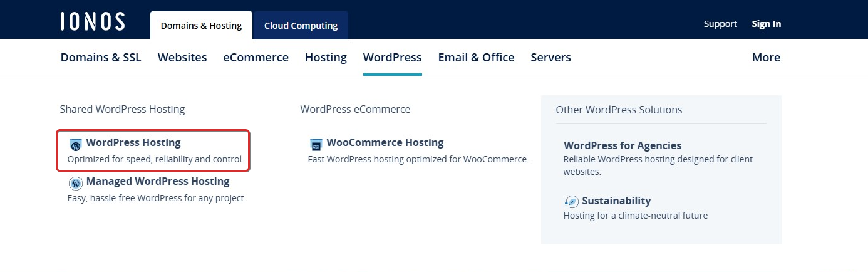Open the WordPress Hosting link
Image resolution: width=868 pixels, height=272 pixels.
point(133,142)
